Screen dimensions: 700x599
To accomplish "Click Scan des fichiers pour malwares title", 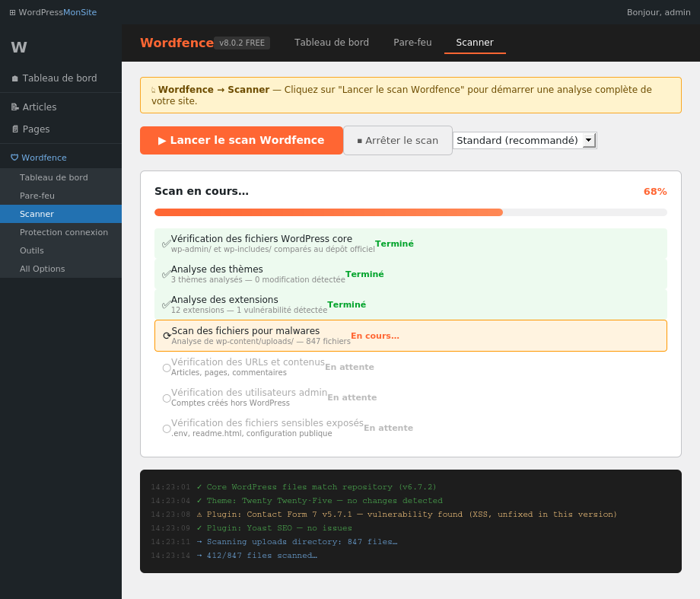I will 246,331.
